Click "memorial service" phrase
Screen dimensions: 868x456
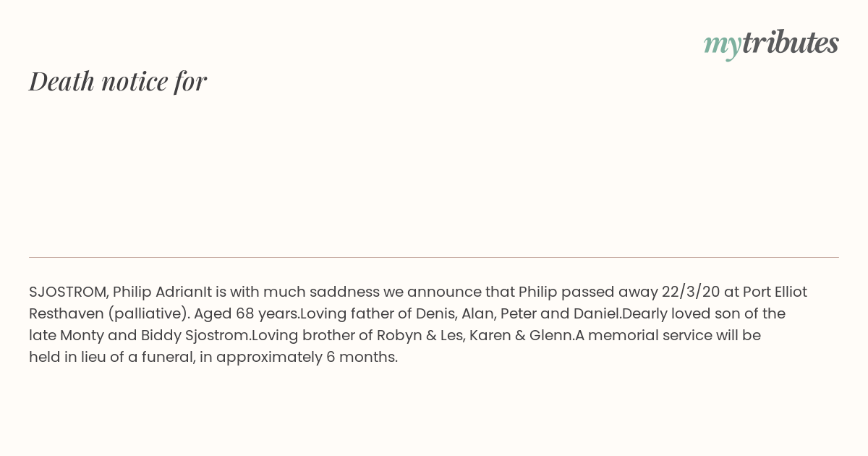(650, 336)
